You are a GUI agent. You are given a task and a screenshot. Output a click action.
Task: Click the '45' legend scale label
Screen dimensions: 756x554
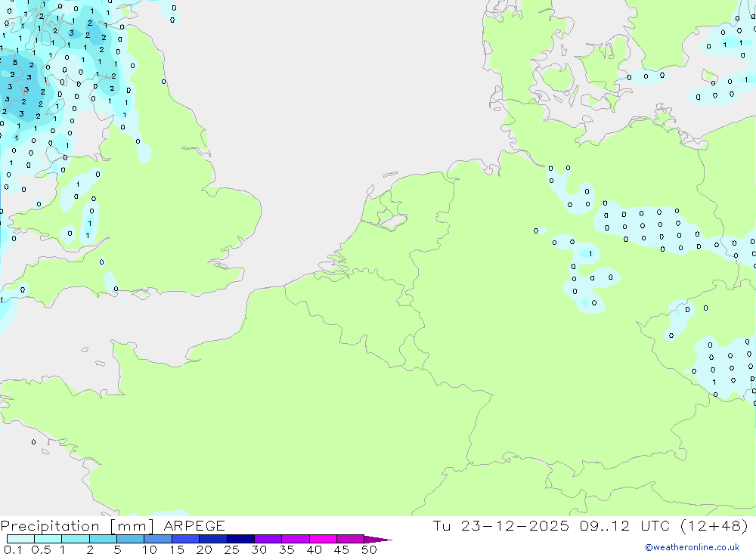[x=342, y=549]
